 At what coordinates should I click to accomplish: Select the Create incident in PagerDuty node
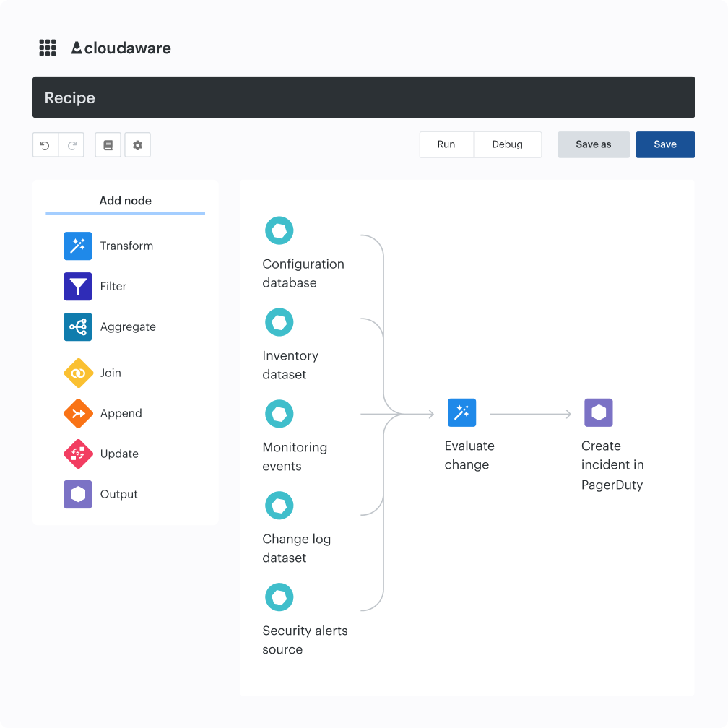point(598,413)
